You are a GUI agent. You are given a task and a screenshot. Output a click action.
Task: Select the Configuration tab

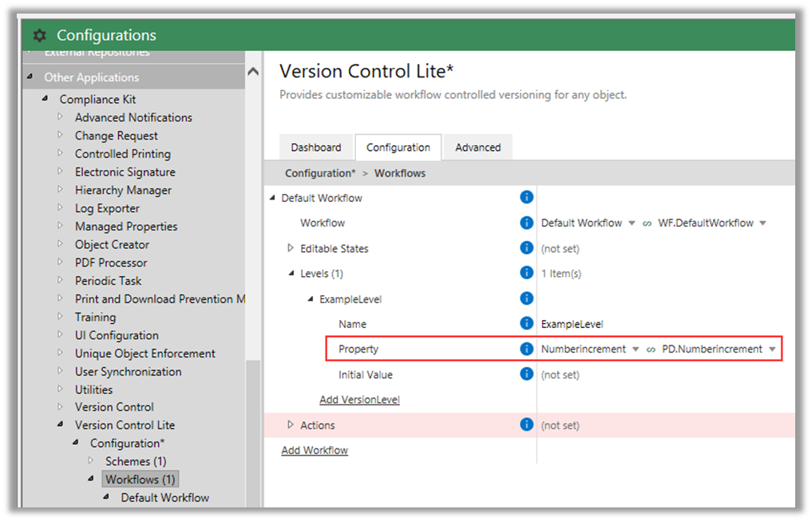398,148
